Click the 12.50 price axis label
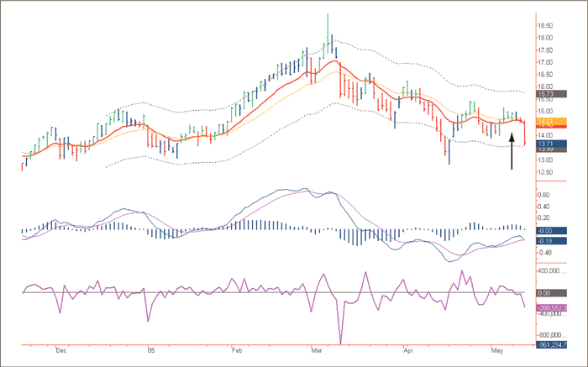Screen dimensions: 588x367 546,172
